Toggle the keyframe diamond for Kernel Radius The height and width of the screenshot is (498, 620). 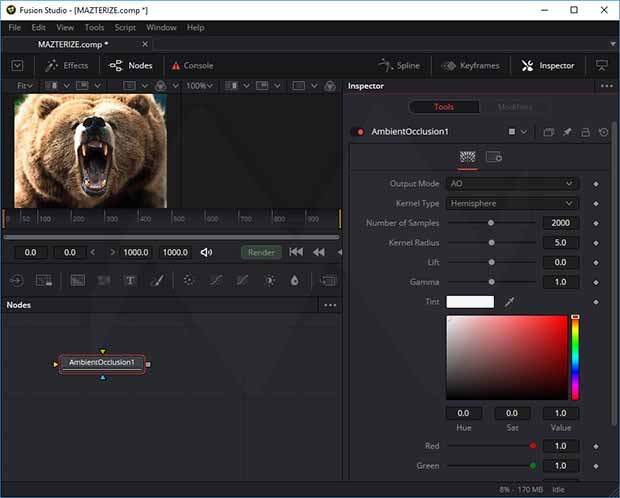pos(596,243)
